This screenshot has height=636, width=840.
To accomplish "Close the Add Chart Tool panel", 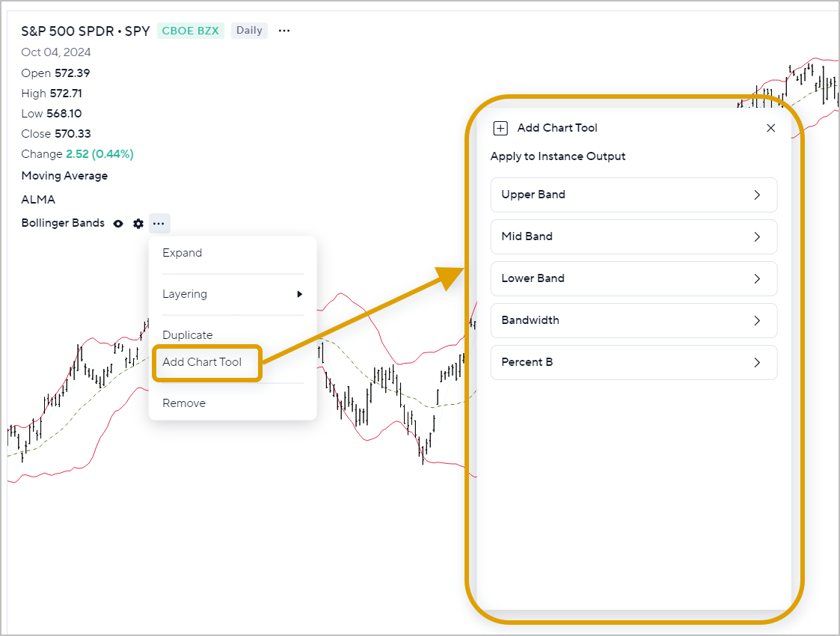I will (771, 128).
